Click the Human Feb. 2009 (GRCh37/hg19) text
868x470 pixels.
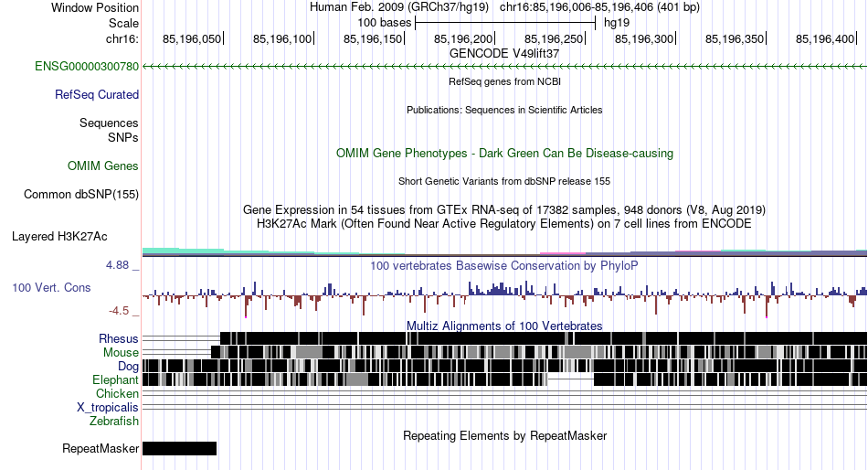[399, 7]
